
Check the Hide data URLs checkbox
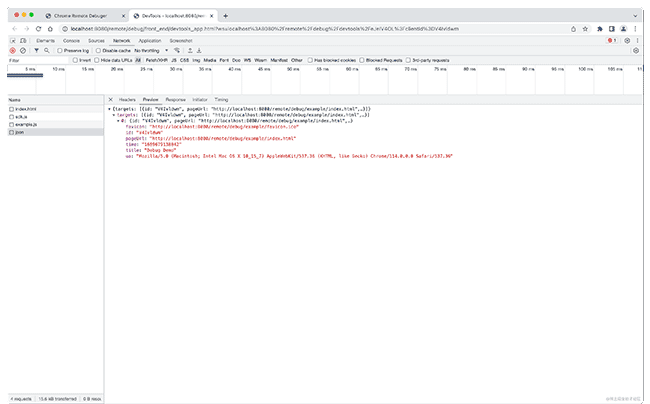click(x=97, y=60)
